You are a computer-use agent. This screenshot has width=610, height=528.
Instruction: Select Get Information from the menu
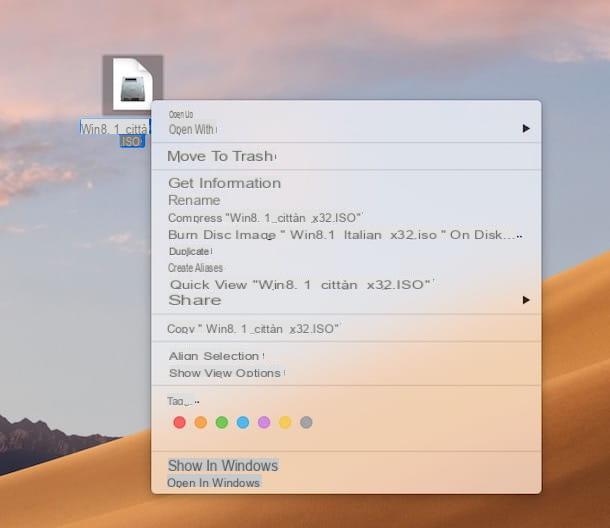[x=224, y=183]
